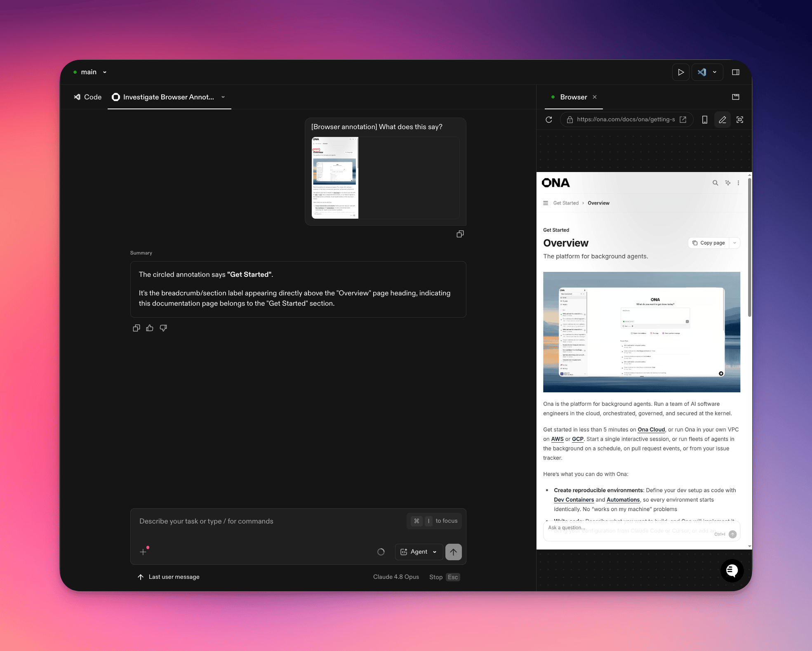812x651 pixels.
Task: Open the Agent mode dropdown
Action: [x=419, y=552]
